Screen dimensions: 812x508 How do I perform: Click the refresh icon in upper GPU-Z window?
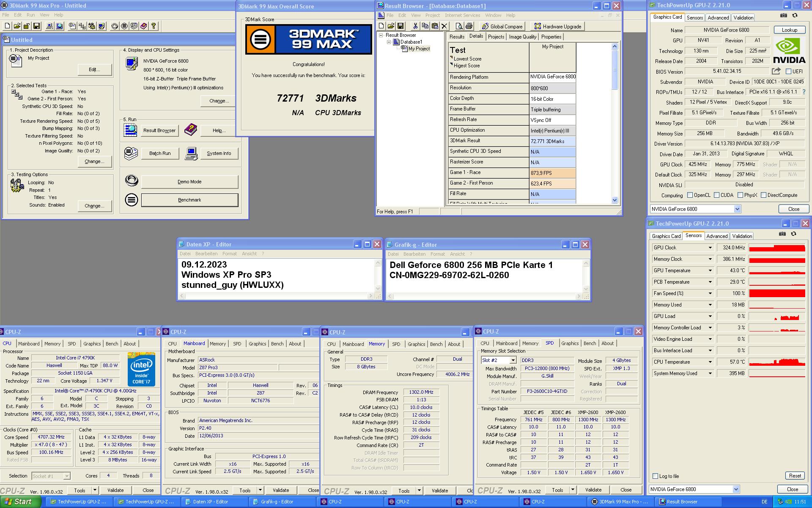point(795,15)
